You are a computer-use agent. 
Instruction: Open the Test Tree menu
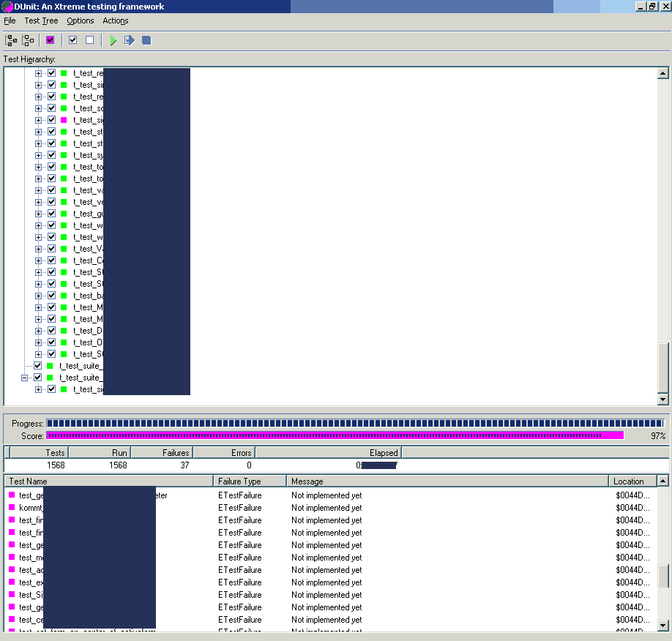tap(41, 20)
